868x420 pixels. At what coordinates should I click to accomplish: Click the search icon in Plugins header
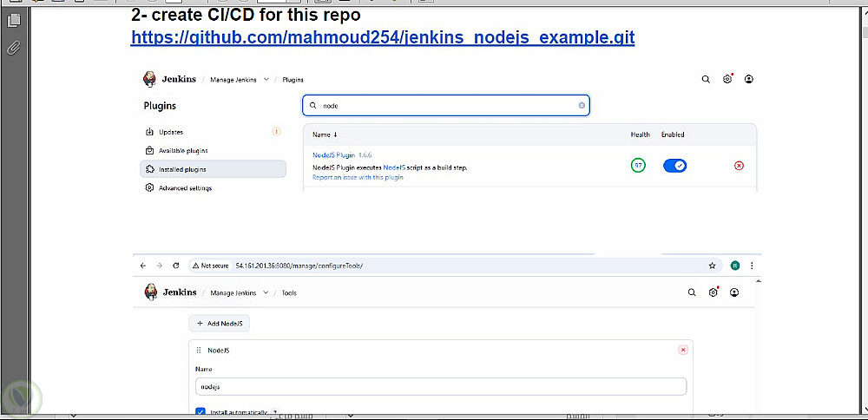(x=706, y=79)
